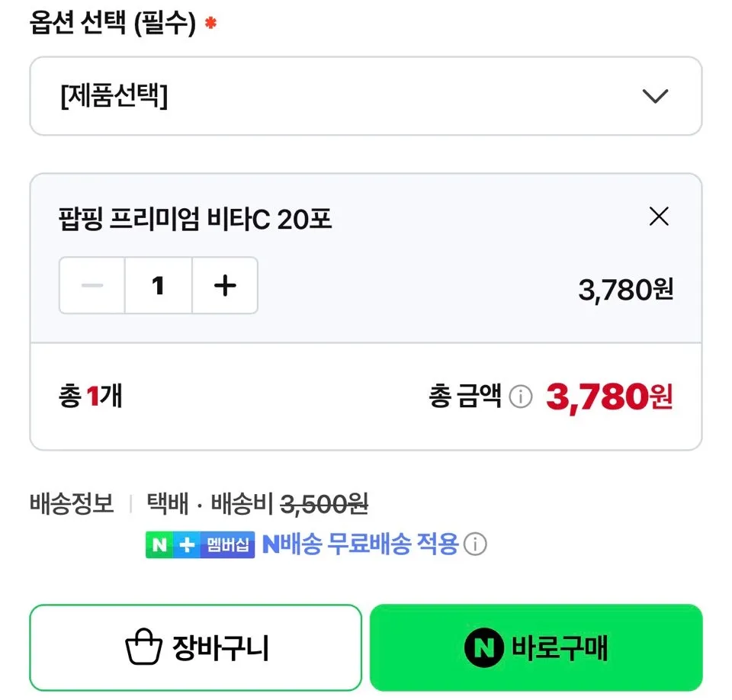Screen dimensions: 732x700
Task: Click N배송 무료배송 적용 link
Action: [360, 544]
